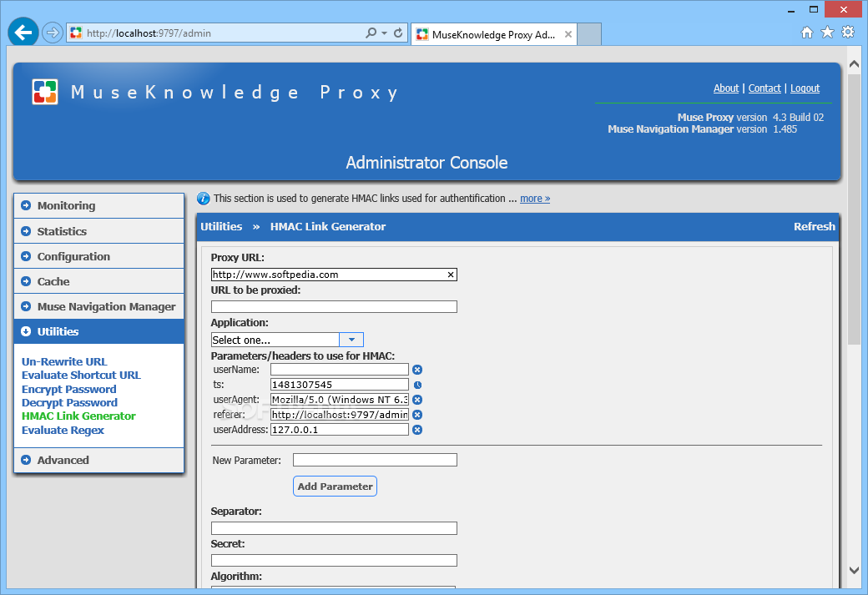Screen dimensions: 868x595
Task: Click the referer input field
Action: 340,415
